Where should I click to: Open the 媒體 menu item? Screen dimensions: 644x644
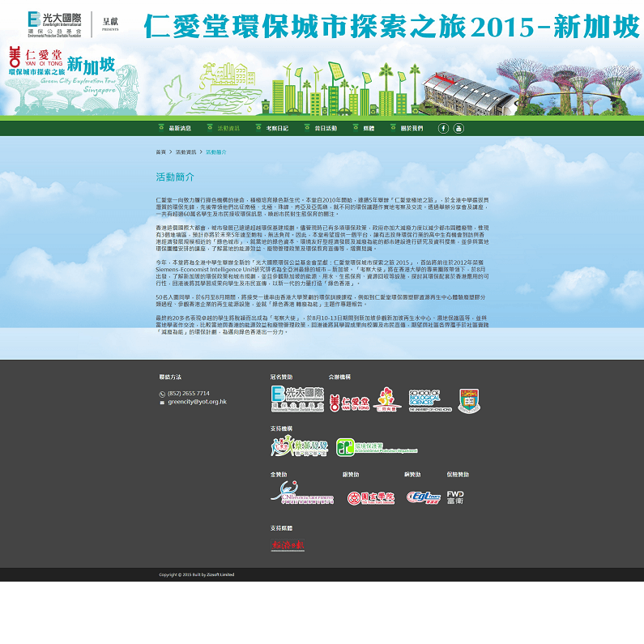[369, 129]
